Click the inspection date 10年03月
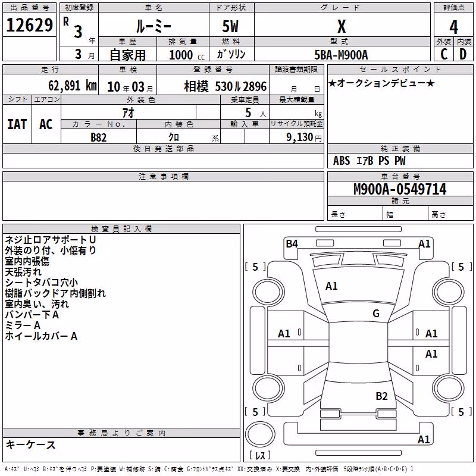 click(x=130, y=87)
